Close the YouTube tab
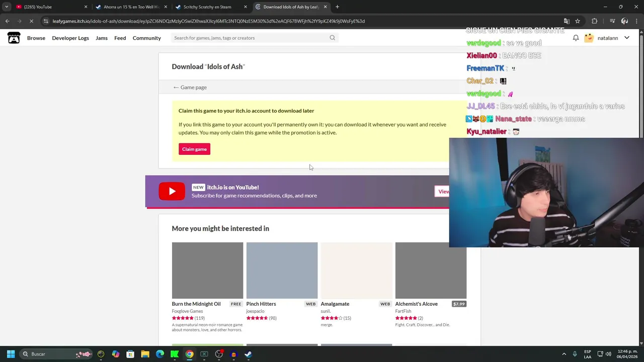Viewport: 644px width, 362px height. 86,7
